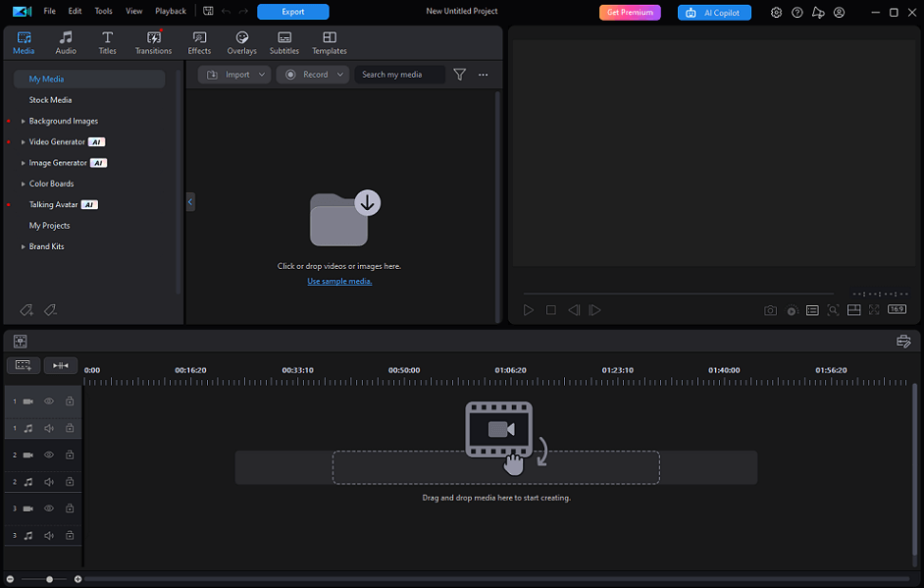Click the project aspect icon beside Playback

click(x=208, y=11)
